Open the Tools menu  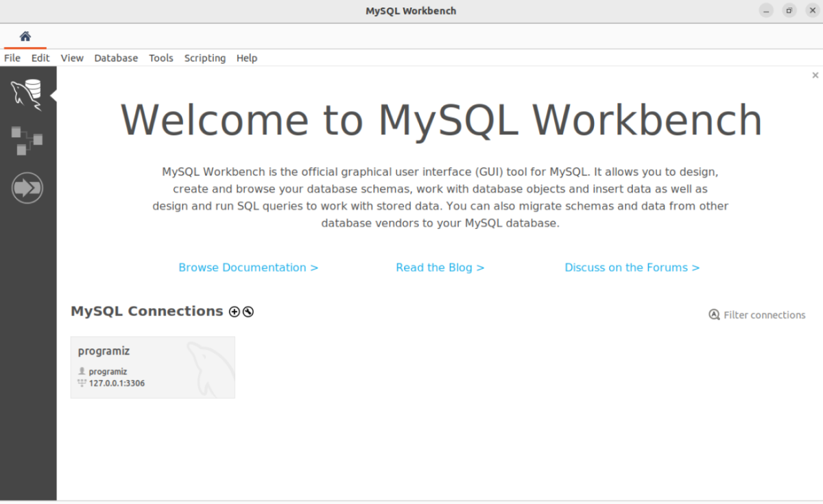(160, 58)
